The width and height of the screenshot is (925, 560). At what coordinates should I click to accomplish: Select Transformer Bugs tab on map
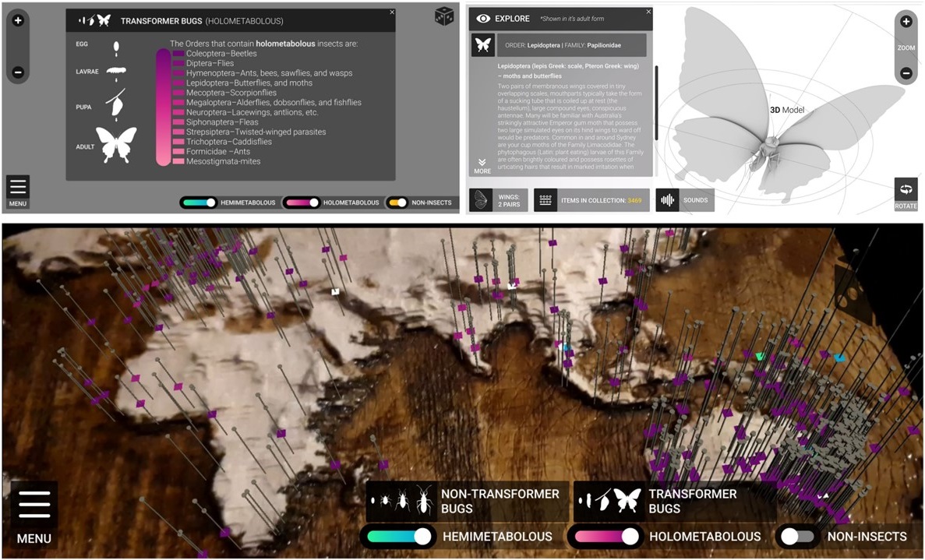(674, 501)
